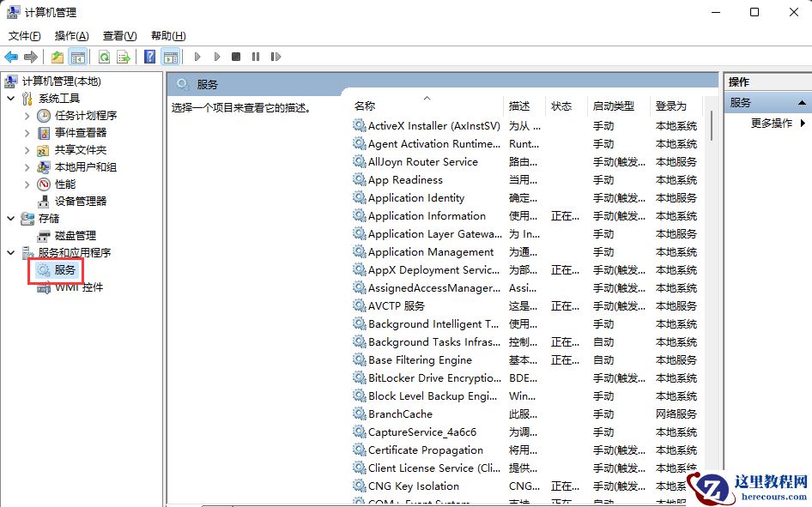
Task: Refresh the services list with the refresh icon
Action: click(x=105, y=57)
